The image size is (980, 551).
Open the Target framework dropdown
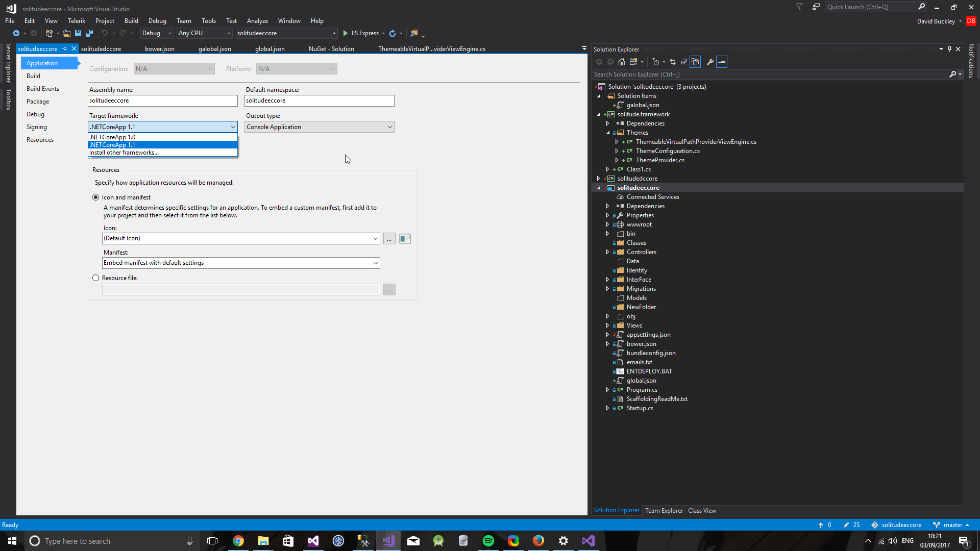click(x=233, y=127)
